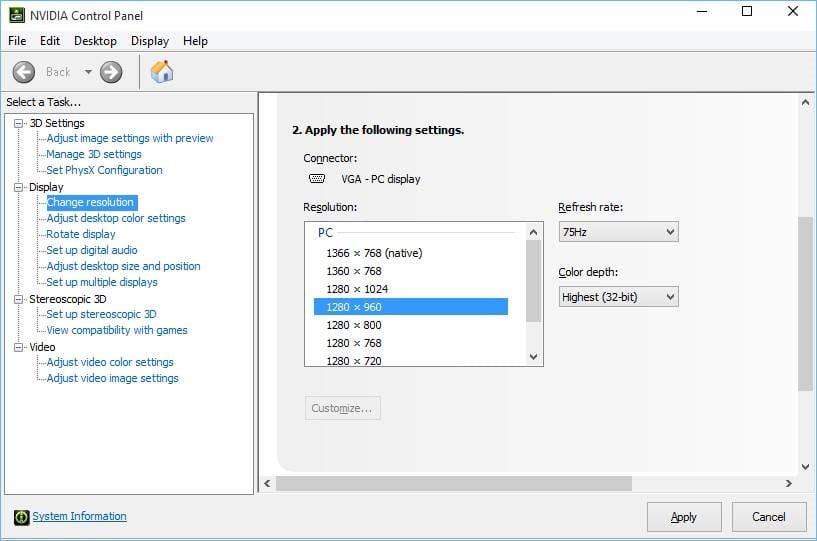The width and height of the screenshot is (817, 541).
Task: Select Set up digital audio
Action: (x=92, y=250)
